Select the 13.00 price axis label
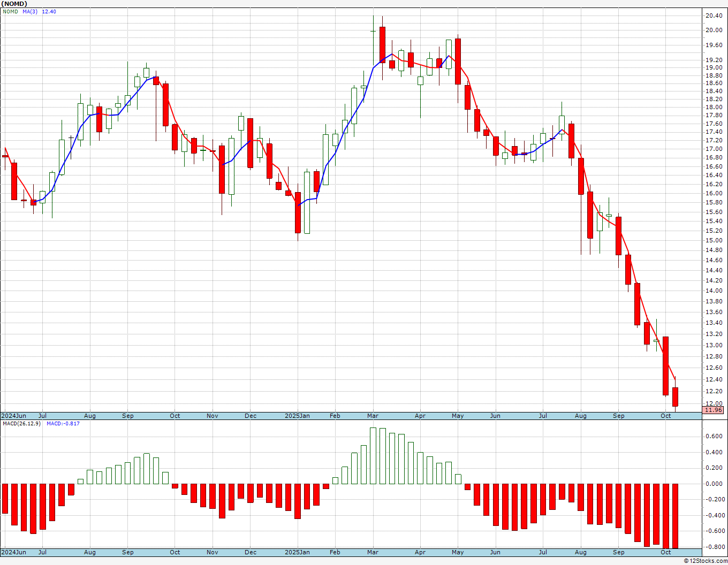The image size is (728, 565). 714,345
